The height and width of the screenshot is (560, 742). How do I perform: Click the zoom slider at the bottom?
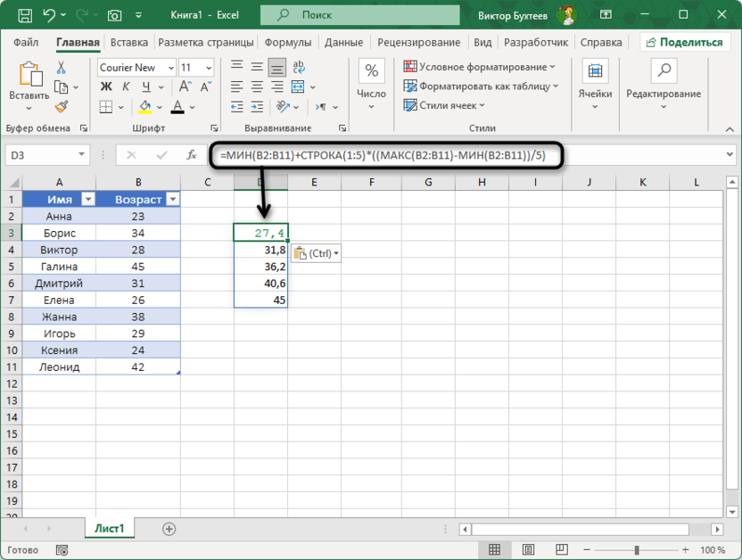click(x=636, y=550)
